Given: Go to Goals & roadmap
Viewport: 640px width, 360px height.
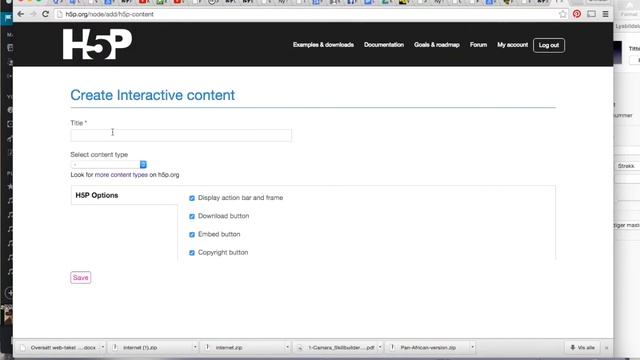Looking at the screenshot, I should pos(437,45).
